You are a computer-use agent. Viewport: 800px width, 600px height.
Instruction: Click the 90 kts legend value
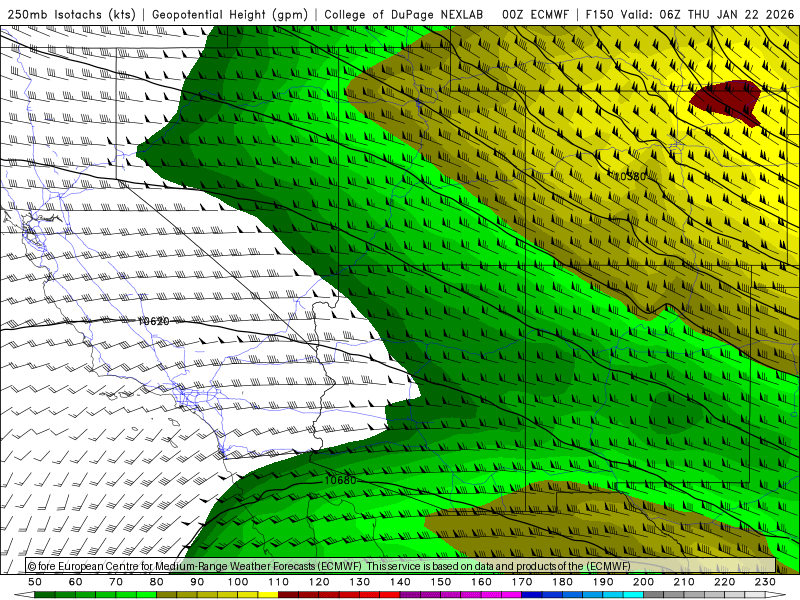(197, 582)
